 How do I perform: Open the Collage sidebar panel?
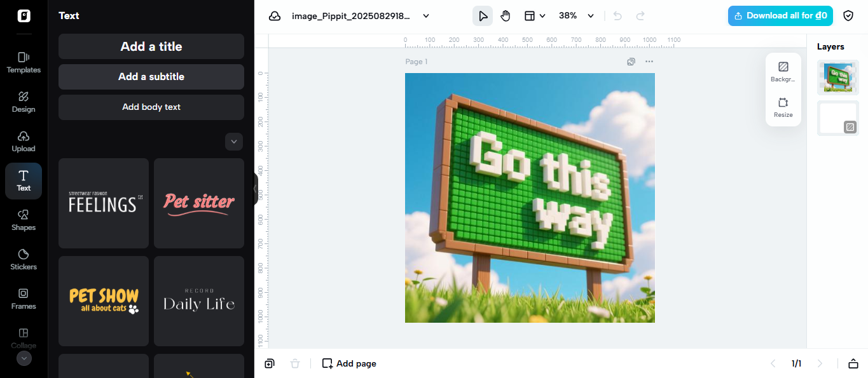tap(24, 338)
